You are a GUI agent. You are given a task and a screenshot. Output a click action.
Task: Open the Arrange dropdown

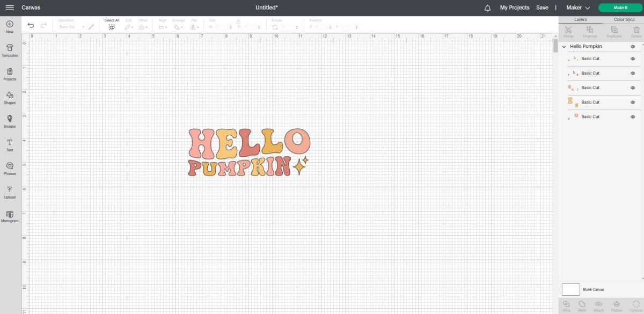pyautogui.click(x=179, y=27)
